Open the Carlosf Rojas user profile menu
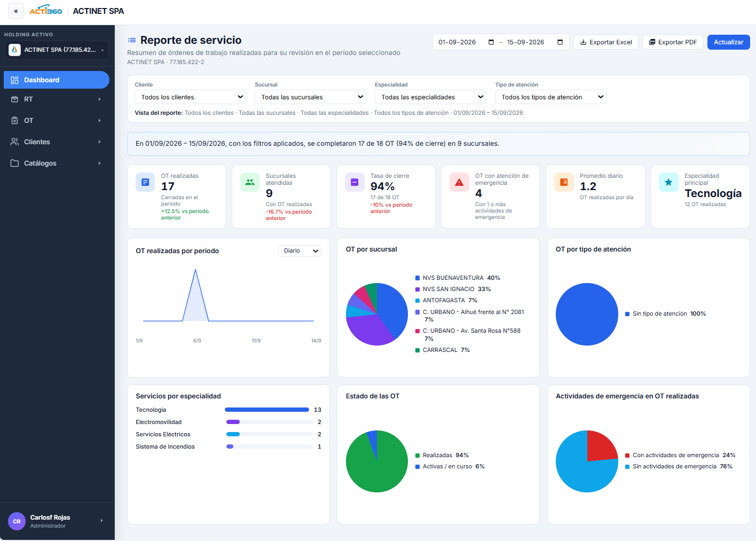Viewport: 756px width, 541px height. pos(57,521)
